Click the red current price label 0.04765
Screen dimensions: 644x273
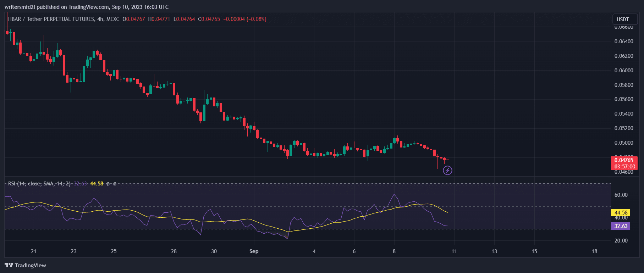pyautogui.click(x=624, y=160)
